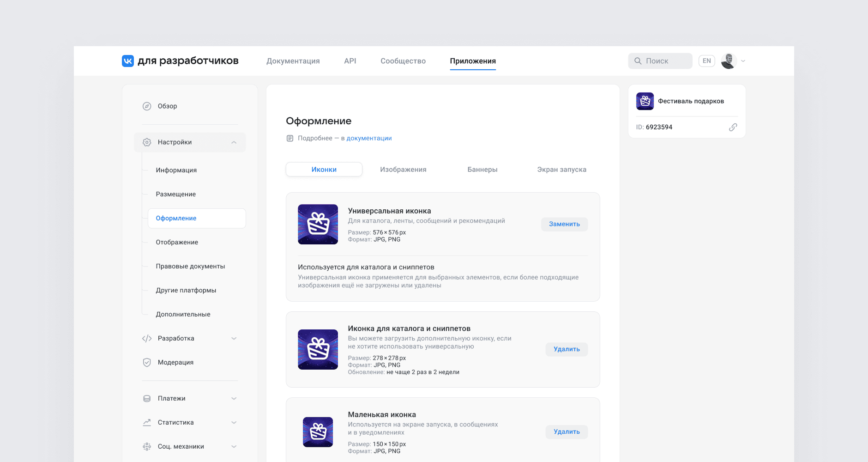
Task: Click the Оформление page heading
Action: (319, 121)
